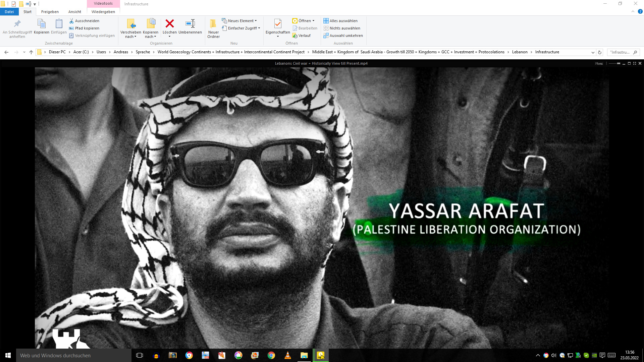The height and width of the screenshot is (362, 644).
Task: Open the Datei menu tab
Action: pos(9,12)
